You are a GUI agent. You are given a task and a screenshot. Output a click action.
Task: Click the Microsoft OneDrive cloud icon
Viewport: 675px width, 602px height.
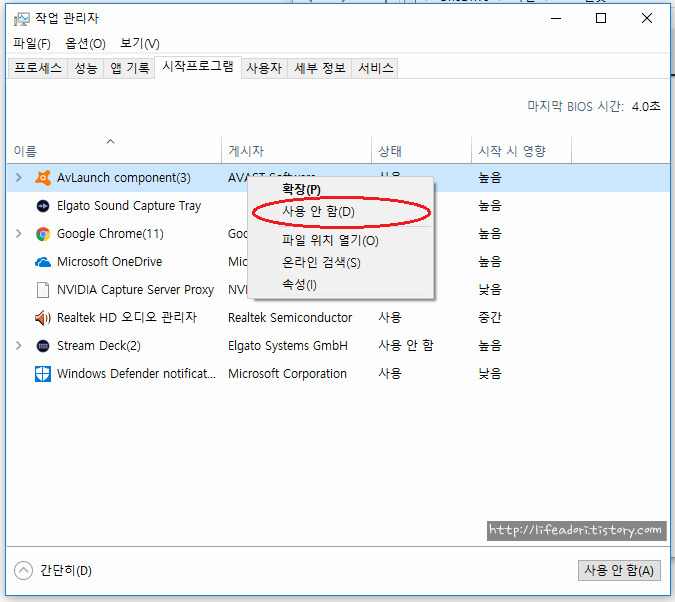pyautogui.click(x=43, y=262)
